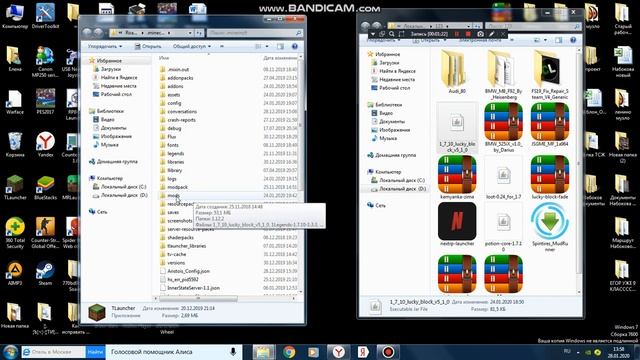Select Загрузки in the left window sidebar

(x=111, y=69)
